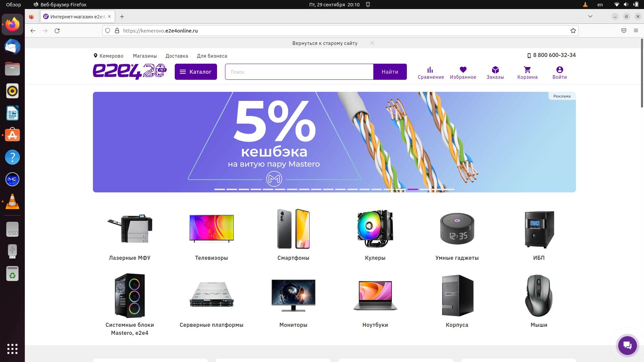Launch VLC media player from dock

click(12, 201)
